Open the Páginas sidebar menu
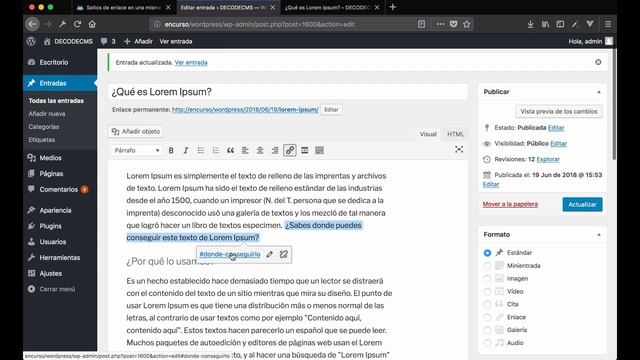 60,173
